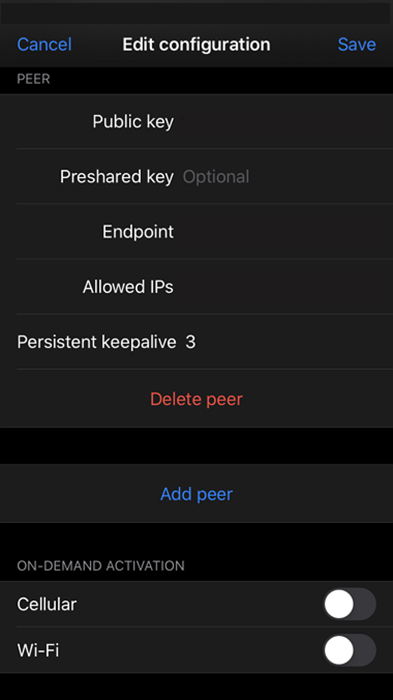Edit the Persistent keepalive value 3
The width and height of the screenshot is (393, 700).
click(286, 342)
